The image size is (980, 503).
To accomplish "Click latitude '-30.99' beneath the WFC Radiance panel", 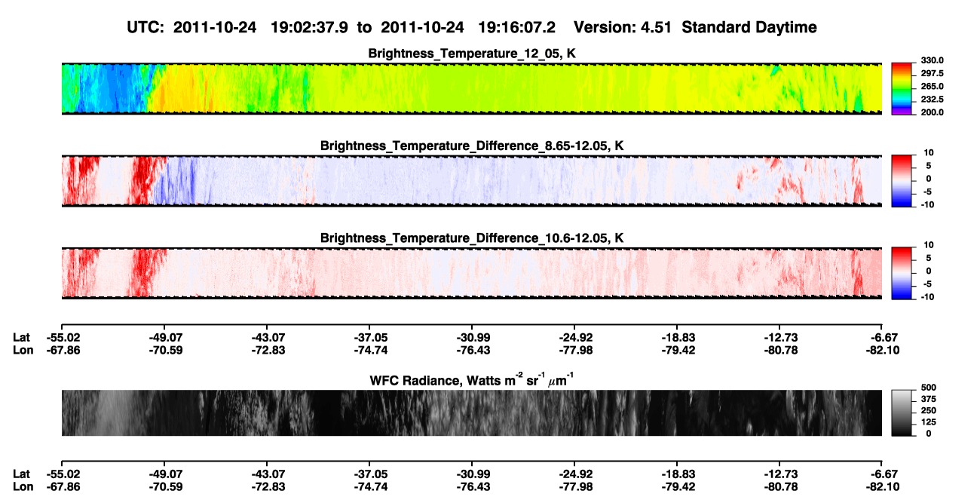I will click(472, 474).
